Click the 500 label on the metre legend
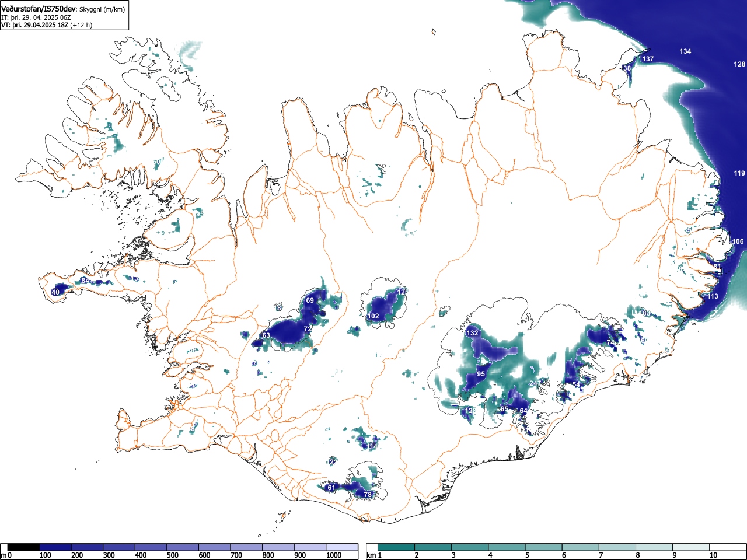This screenshot has height=560, width=747. [x=172, y=555]
